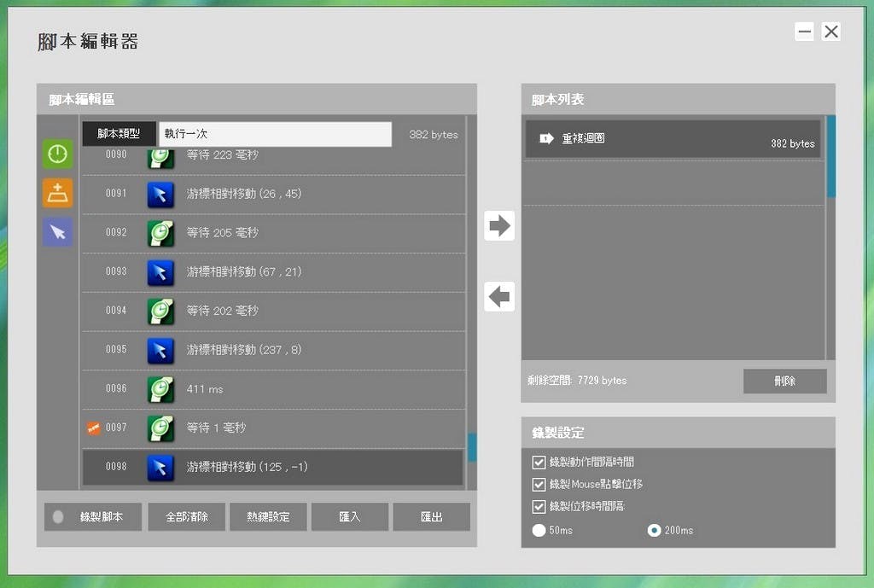Select the 50ms radio option
Screen dimensions: 874x588
[539, 530]
